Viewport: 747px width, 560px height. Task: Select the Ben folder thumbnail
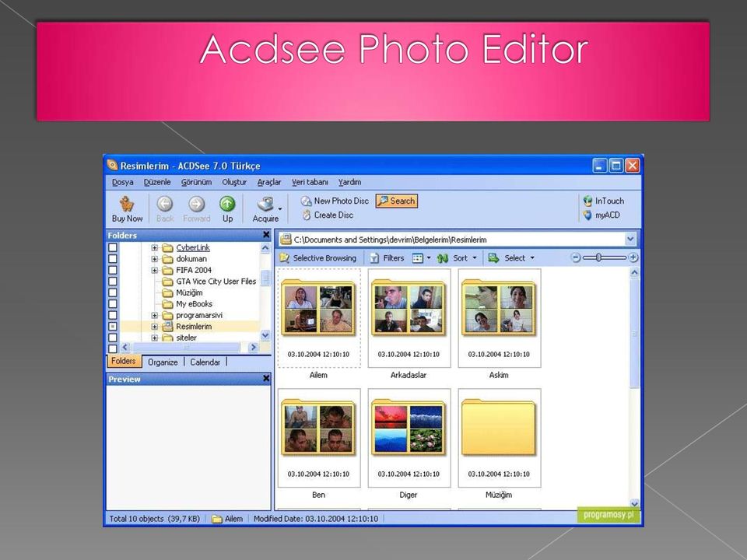pos(319,438)
